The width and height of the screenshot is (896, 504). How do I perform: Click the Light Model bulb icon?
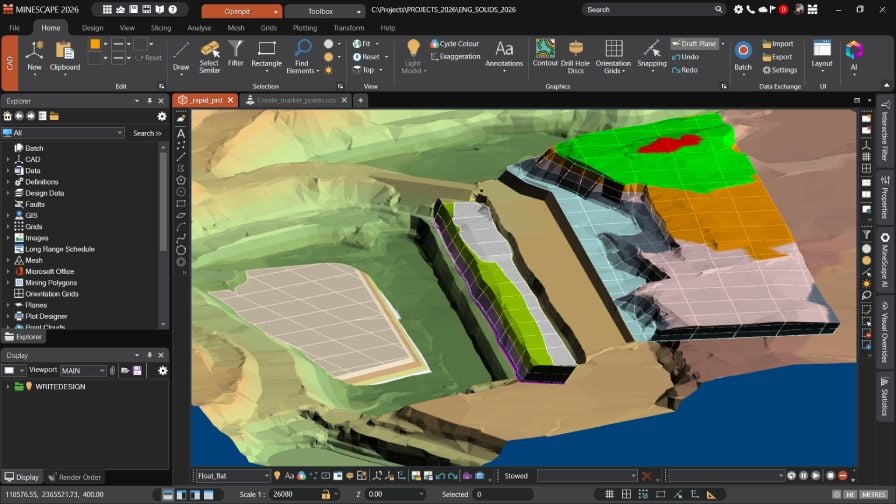pyautogui.click(x=413, y=49)
